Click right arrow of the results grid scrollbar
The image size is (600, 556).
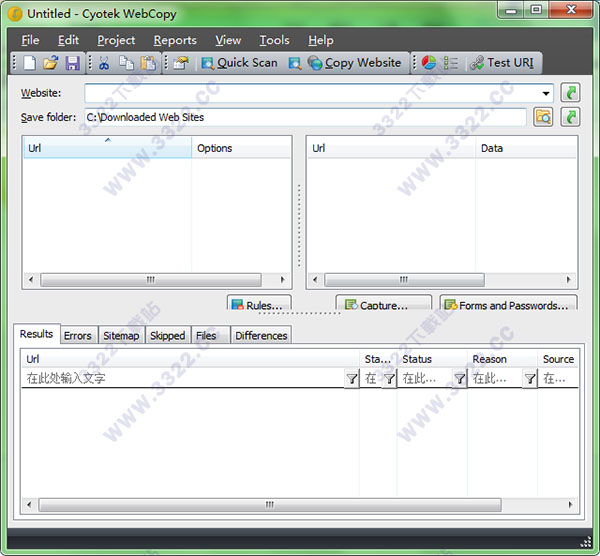pos(570,504)
